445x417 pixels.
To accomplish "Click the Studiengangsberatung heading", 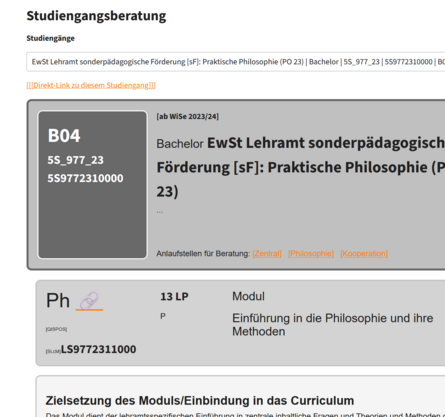I will tap(96, 16).
